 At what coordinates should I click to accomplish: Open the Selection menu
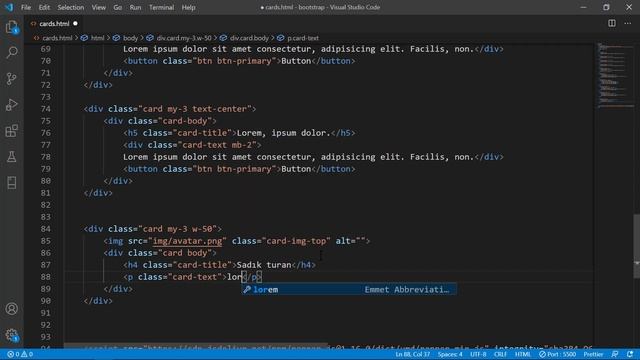click(x=71, y=7)
